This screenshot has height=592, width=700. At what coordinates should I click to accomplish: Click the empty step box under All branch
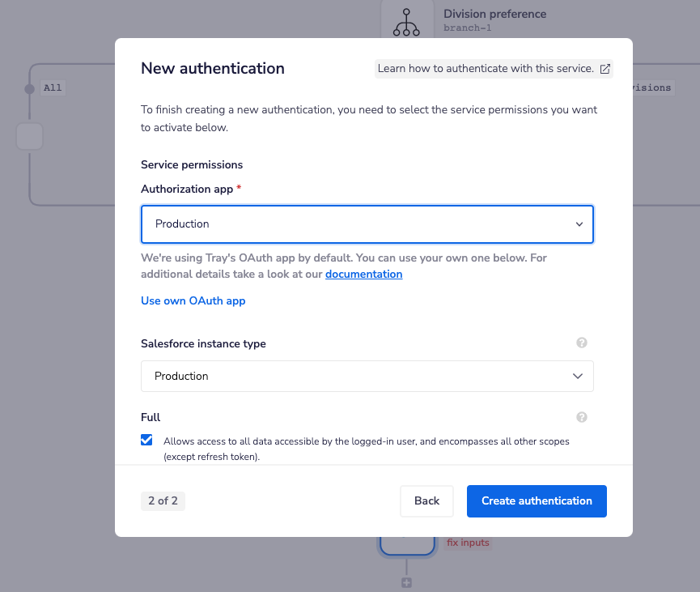click(x=29, y=136)
